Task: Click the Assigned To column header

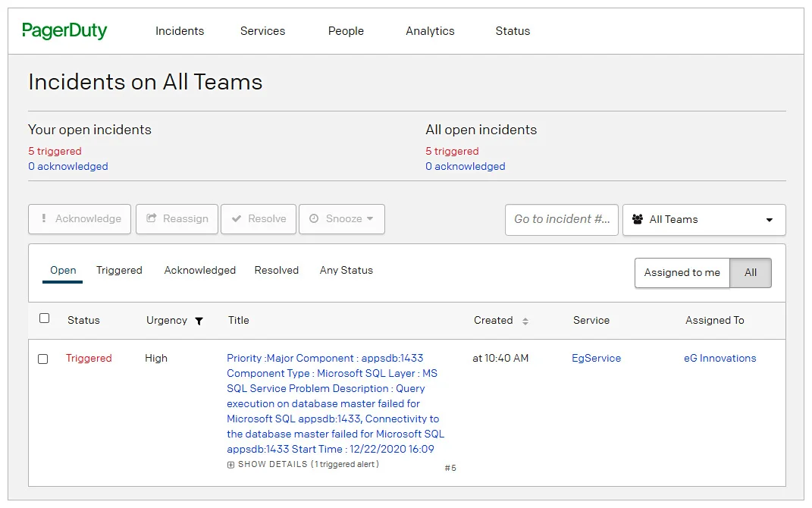Action: click(715, 321)
